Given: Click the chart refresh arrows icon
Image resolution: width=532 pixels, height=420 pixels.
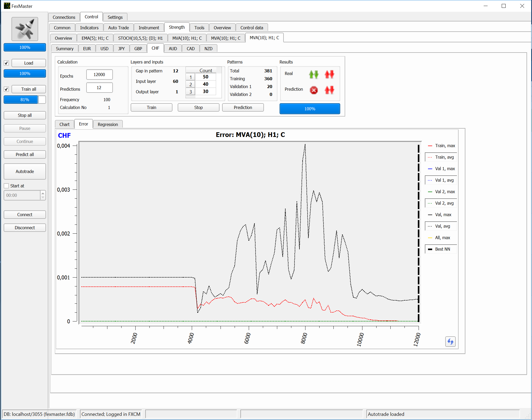Looking at the screenshot, I should 450,342.
